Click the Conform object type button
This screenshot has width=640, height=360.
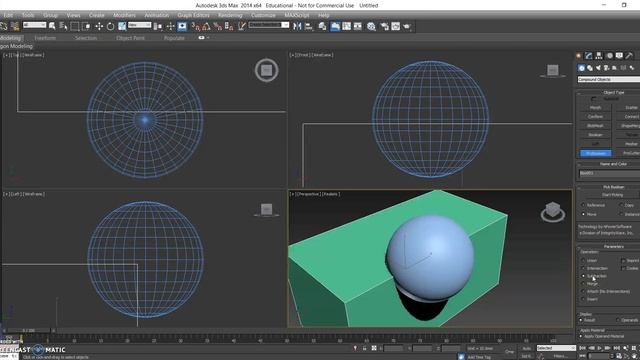pos(596,117)
